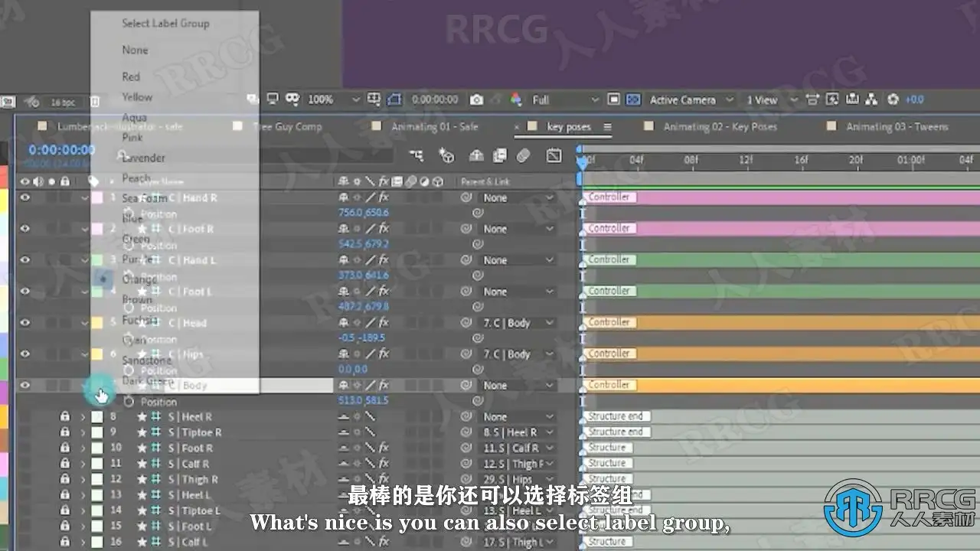The width and height of the screenshot is (980, 551).
Task: Toggle the shy layers hide switch
Action: pos(476,156)
